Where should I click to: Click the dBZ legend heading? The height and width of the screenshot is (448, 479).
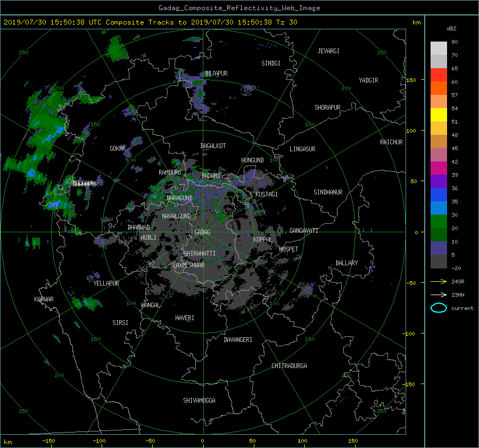pyautogui.click(x=451, y=29)
